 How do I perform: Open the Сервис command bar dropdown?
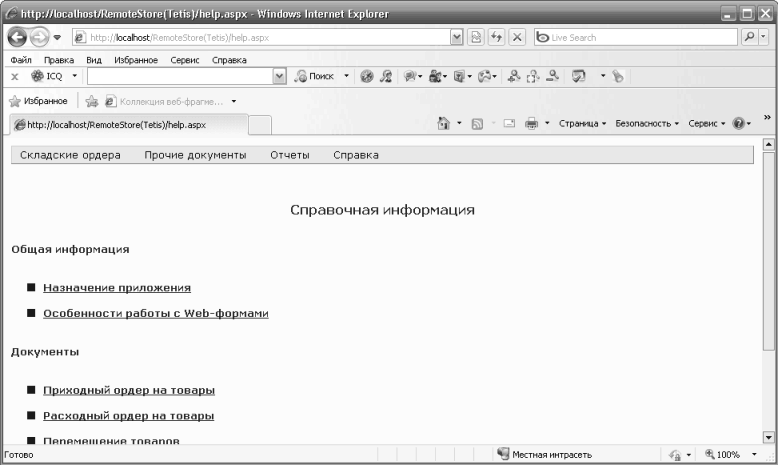707,124
